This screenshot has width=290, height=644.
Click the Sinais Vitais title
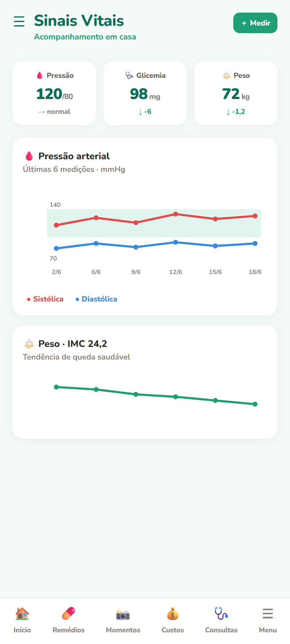point(79,21)
